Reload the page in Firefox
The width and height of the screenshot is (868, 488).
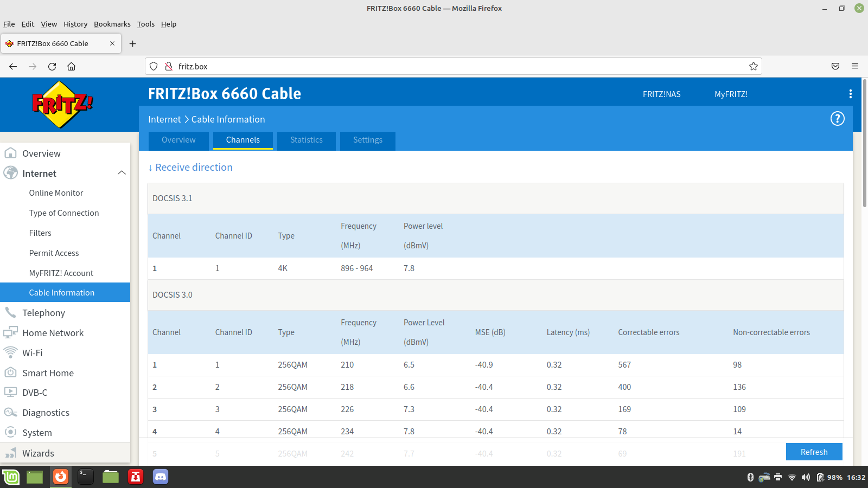point(52,66)
